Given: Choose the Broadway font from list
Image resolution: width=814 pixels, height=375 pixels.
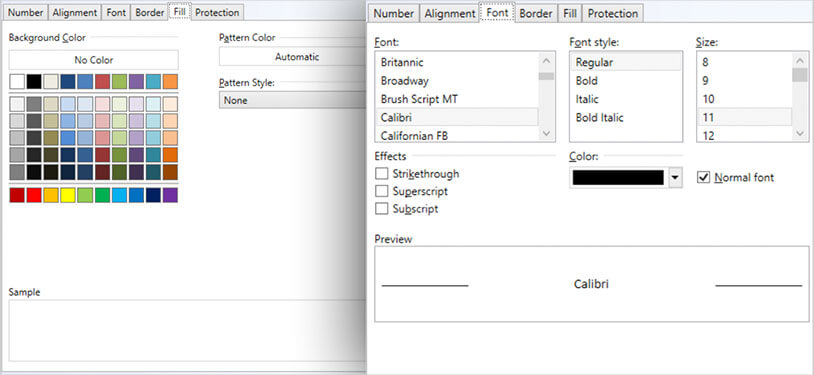Looking at the screenshot, I should pyautogui.click(x=404, y=81).
